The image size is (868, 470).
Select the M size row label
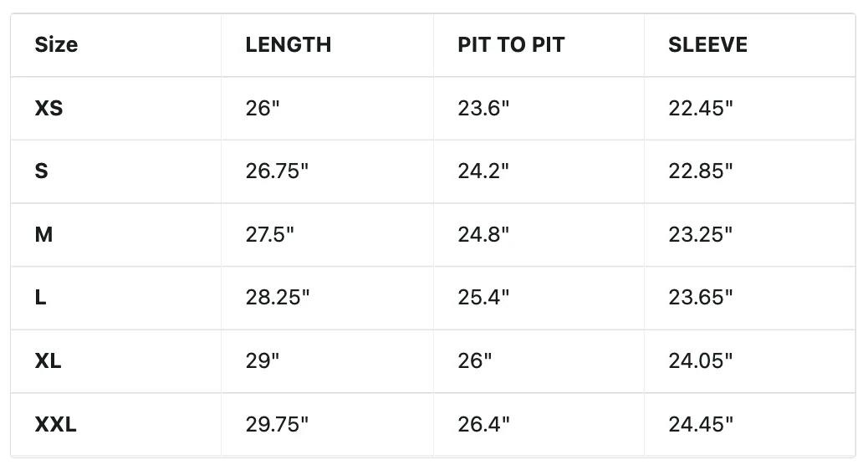pyautogui.click(x=43, y=235)
